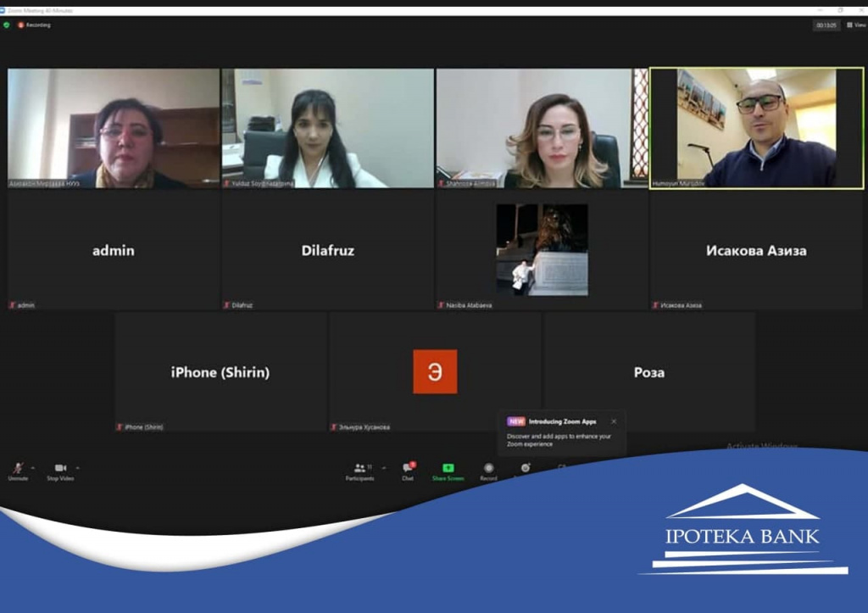Toggle the Stop Video camera button
The width and height of the screenshot is (868, 613).
(60, 468)
